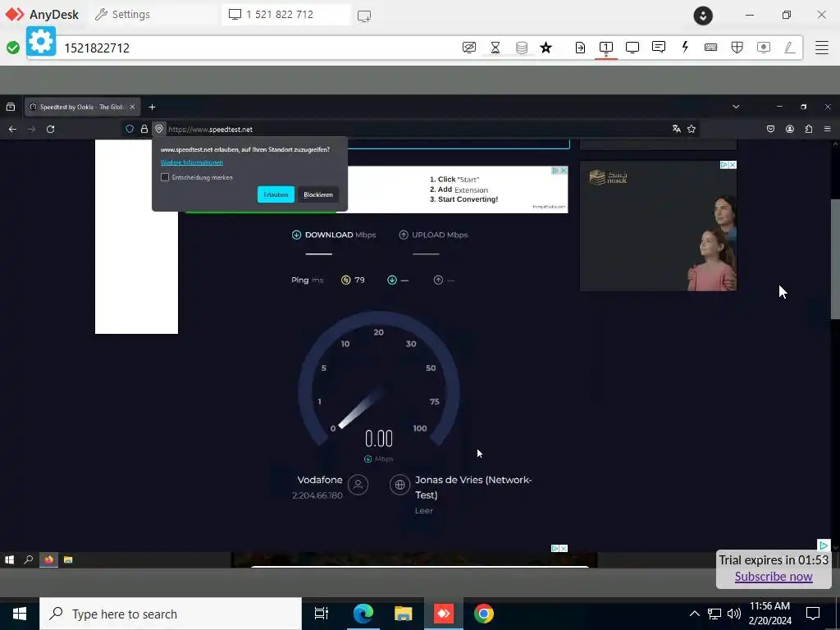Reload the speedtest.net page
The height and width of the screenshot is (630, 840).
coord(50,129)
